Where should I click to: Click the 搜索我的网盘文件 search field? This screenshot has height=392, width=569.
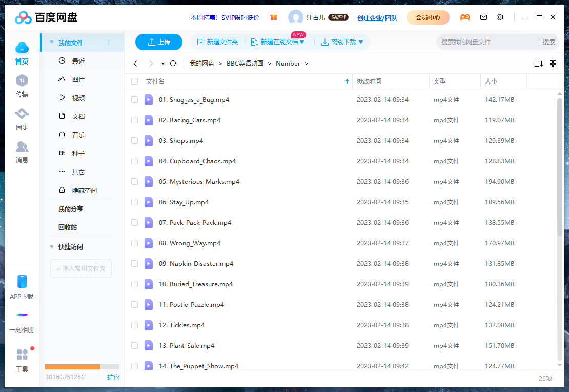tap(487, 42)
